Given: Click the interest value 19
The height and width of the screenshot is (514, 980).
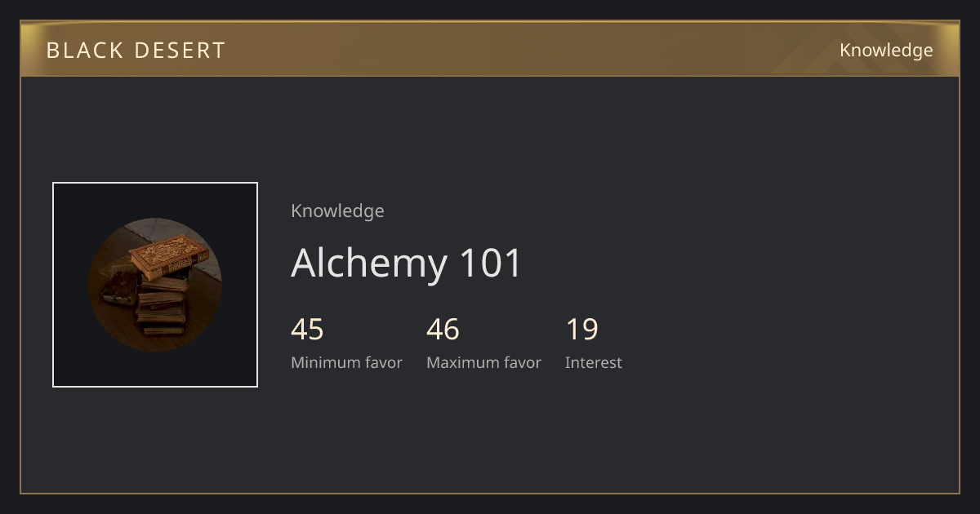Looking at the screenshot, I should point(582,330).
